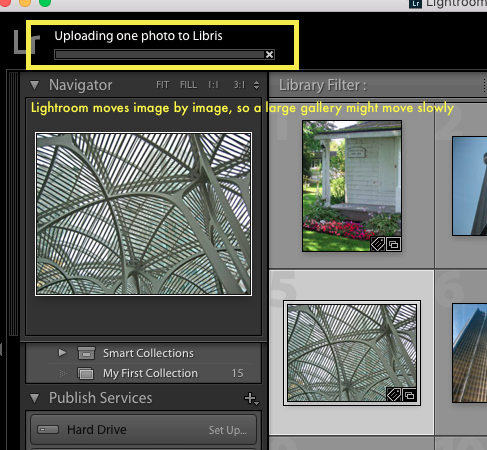
Task: Click the collection badge on garden photo
Action: [393, 244]
